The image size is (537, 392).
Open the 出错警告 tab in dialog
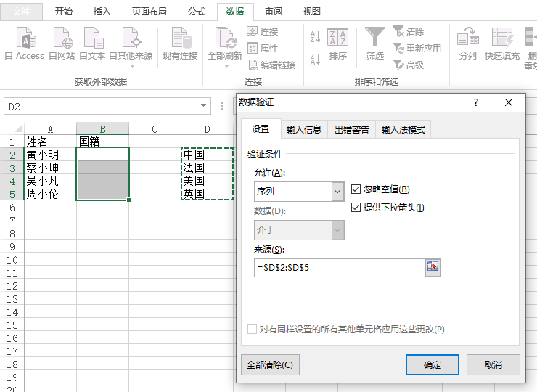pos(352,129)
